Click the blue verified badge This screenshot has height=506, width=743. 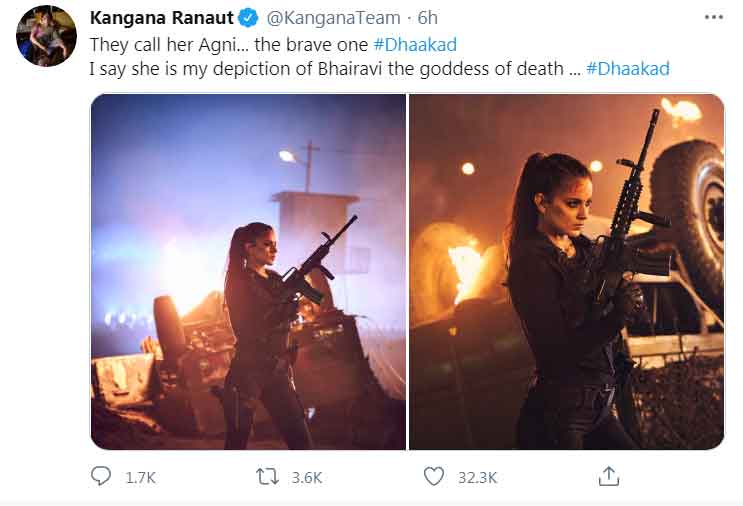click(x=248, y=18)
